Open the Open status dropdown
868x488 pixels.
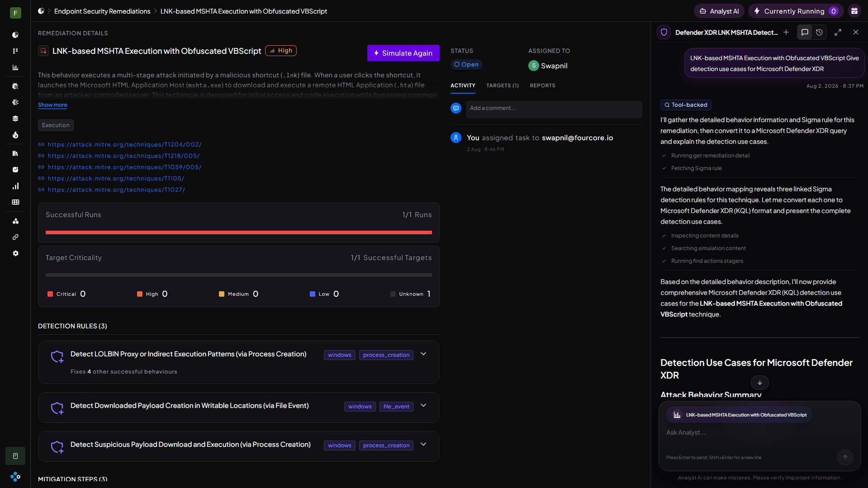[x=466, y=65]
